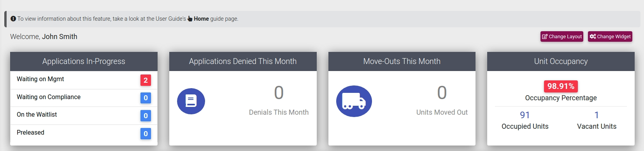Click the 91 Occupied Units number
Viewport: 644px width, 151px height.
pyautogui.click(x=525, y=115)
